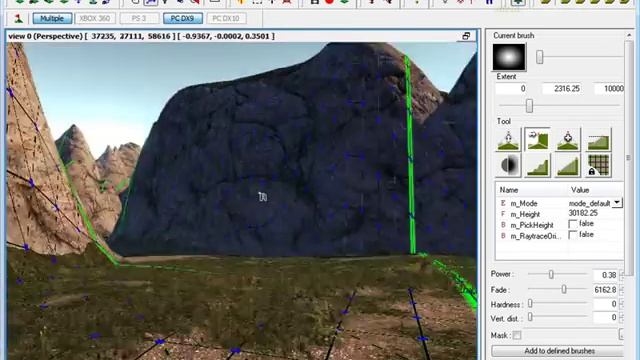640x360 pixels.
Task: Toggle the PS 3 platform button
Action: tap(139, 18)
